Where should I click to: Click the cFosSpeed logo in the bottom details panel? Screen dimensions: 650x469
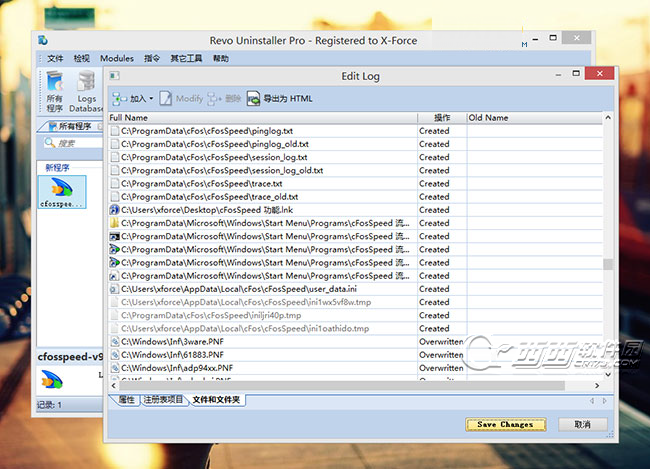(x=52, y=379)
